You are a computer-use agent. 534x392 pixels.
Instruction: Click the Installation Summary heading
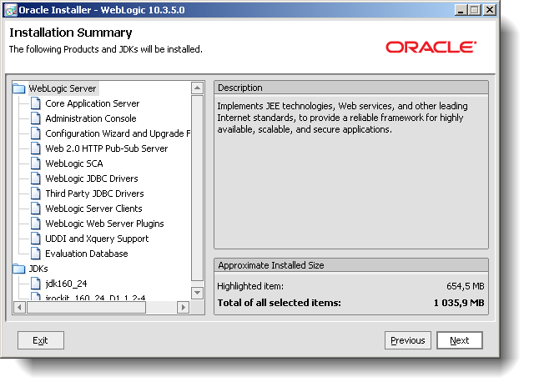70,33
